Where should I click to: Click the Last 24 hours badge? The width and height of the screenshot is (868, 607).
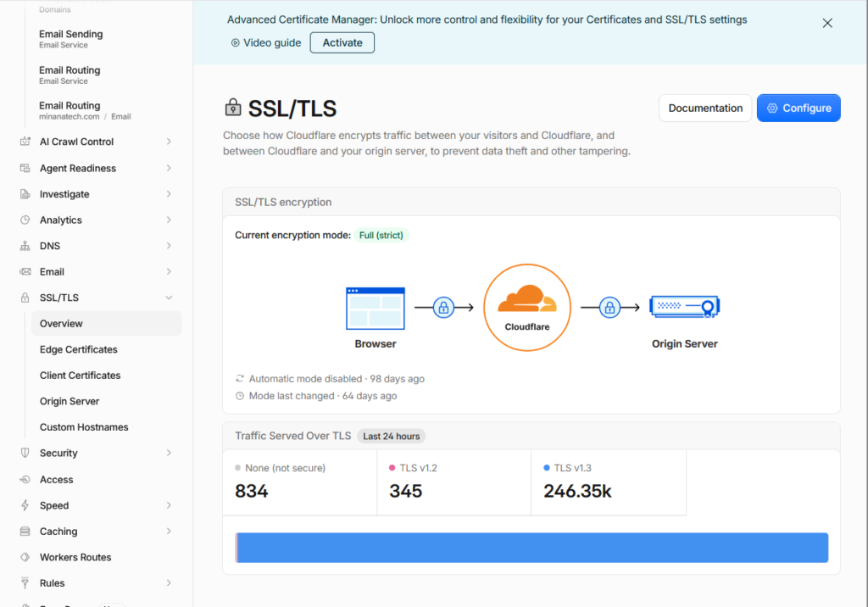392,436
